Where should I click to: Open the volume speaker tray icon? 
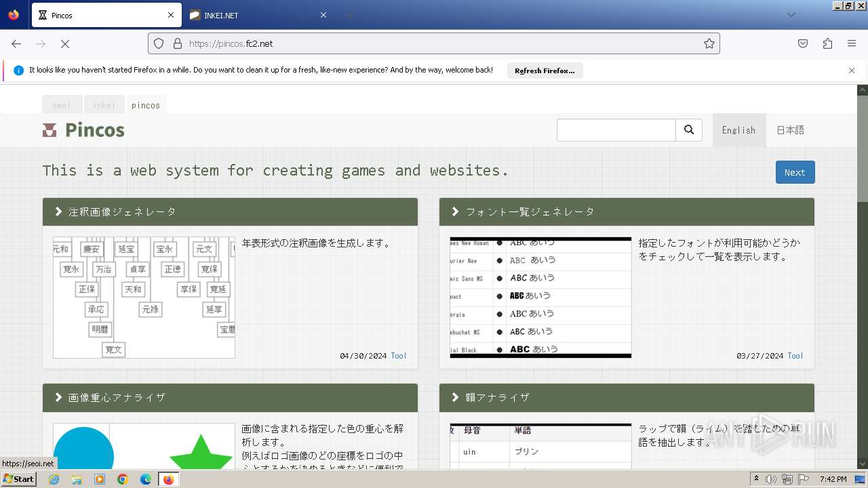772,479
